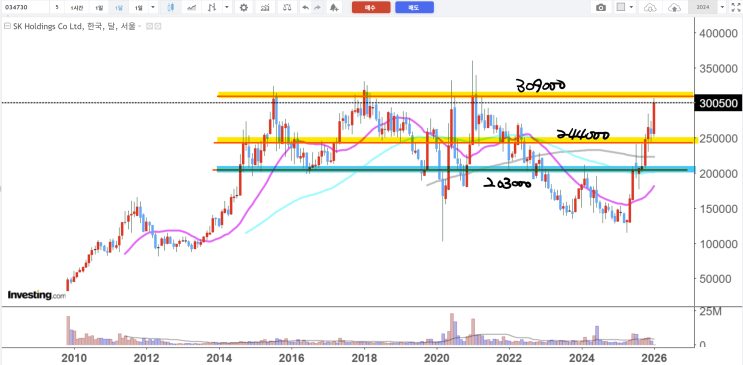This screenshot has width=743, height=365.
Task: Switch to the line chart style icon
Action: tap(192, 7)
